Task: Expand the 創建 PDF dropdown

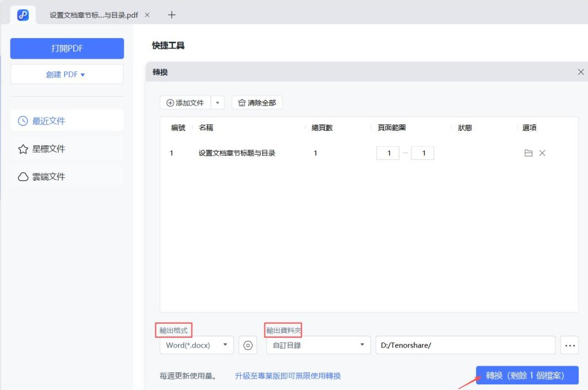Action: point(67,73)
